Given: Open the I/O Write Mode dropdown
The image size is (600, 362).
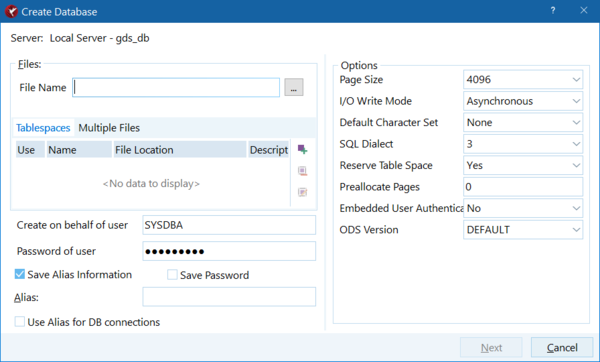Looking at the screenshot, I should 576,101.
